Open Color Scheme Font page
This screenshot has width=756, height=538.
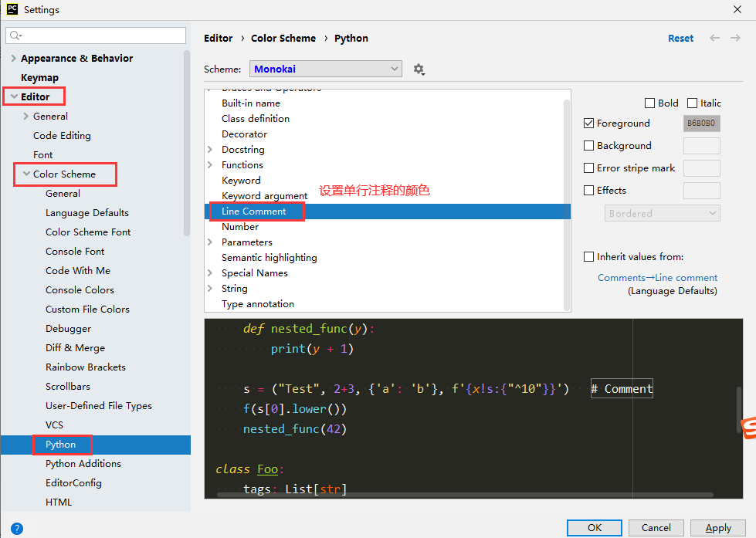pos(88,232)
